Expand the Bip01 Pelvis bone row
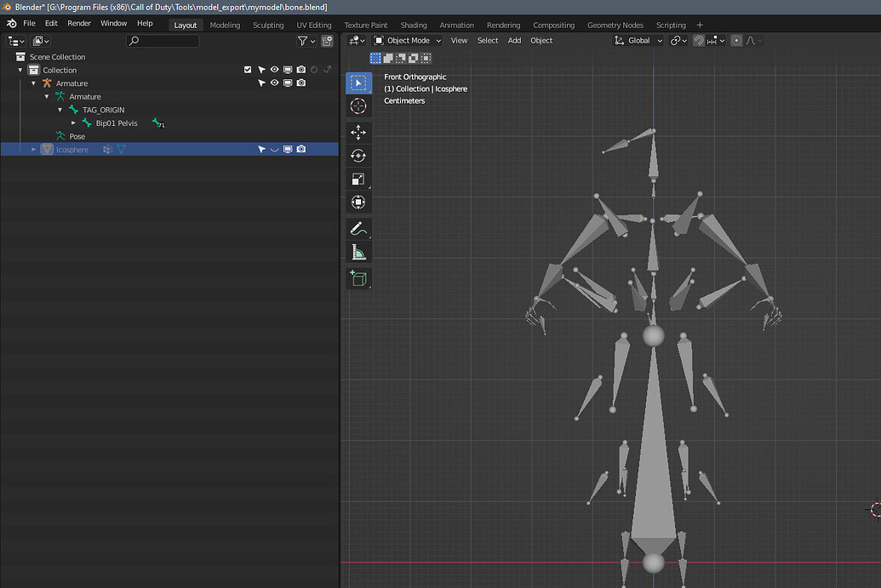 coord(73,123)
